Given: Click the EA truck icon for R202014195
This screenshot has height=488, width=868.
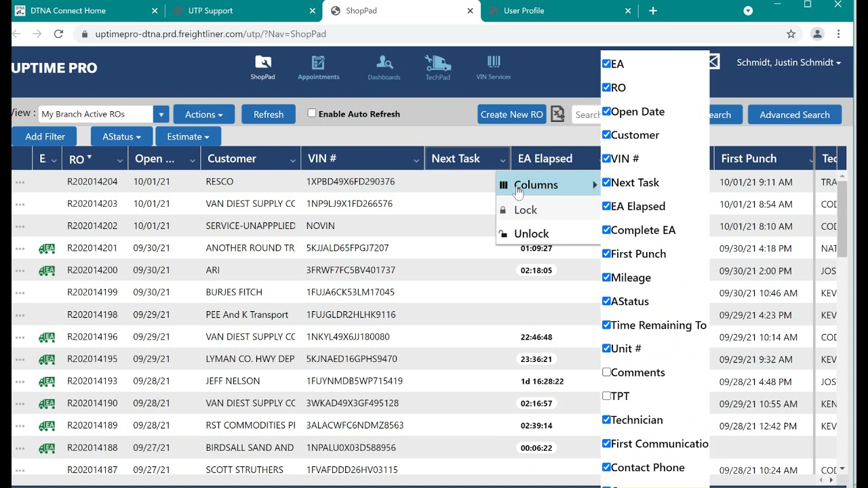Looking at the screenshot, I should [x=47, y=360].
